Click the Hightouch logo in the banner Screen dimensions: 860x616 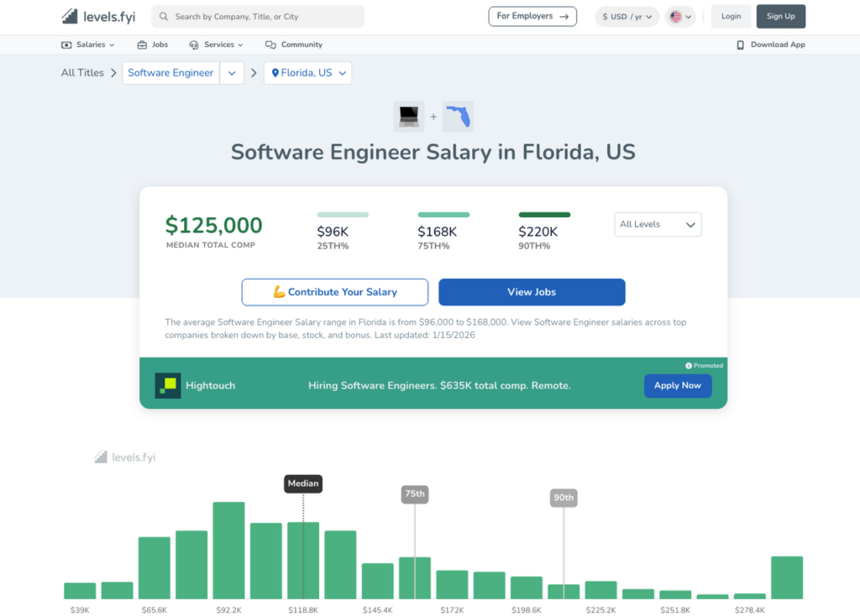166,385
